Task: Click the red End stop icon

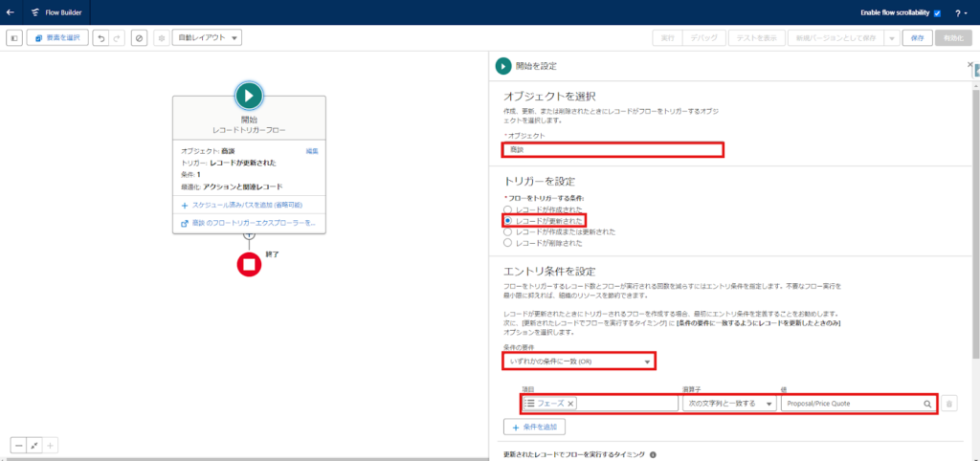Action: 249,263
